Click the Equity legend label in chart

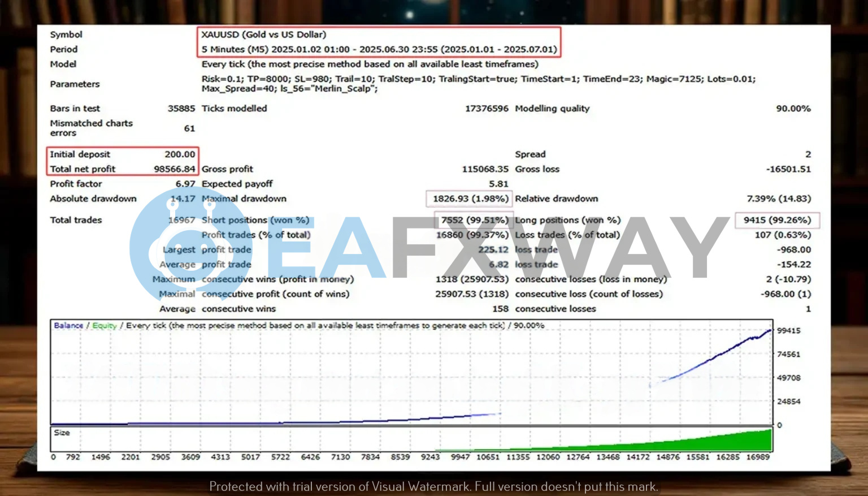pos(104,326)
